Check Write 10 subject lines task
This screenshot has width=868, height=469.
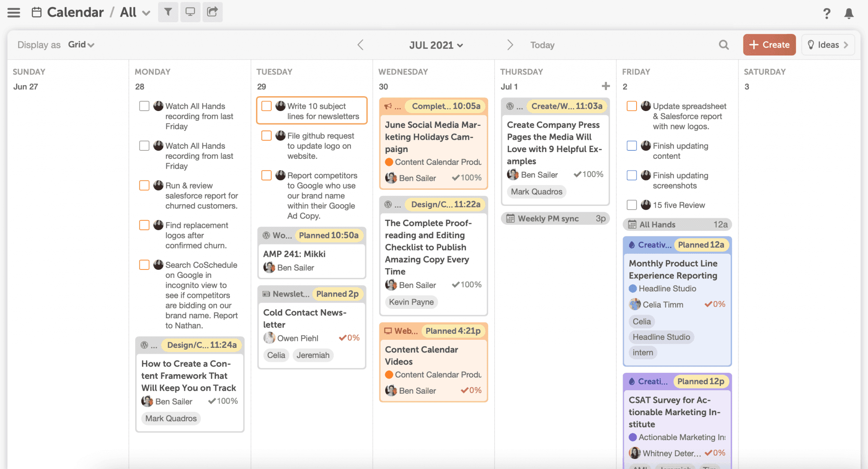[266, 106]
